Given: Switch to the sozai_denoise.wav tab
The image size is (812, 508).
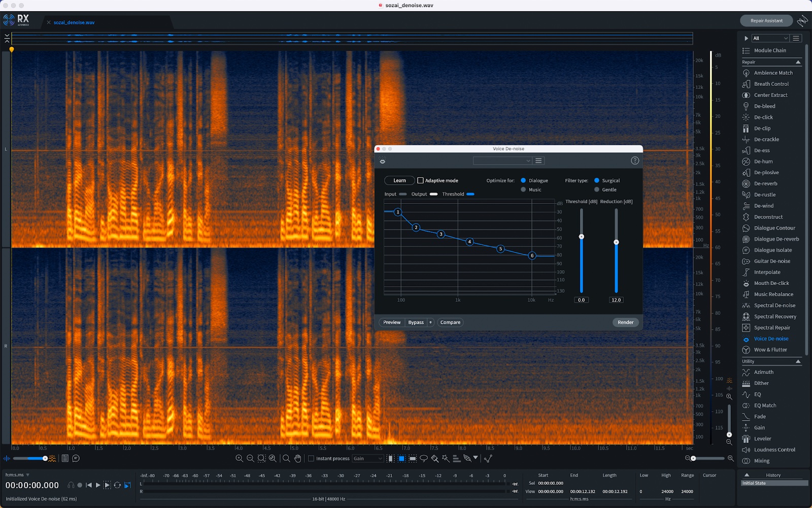Looking at the screenshot, I should click(x=74, y=22).
